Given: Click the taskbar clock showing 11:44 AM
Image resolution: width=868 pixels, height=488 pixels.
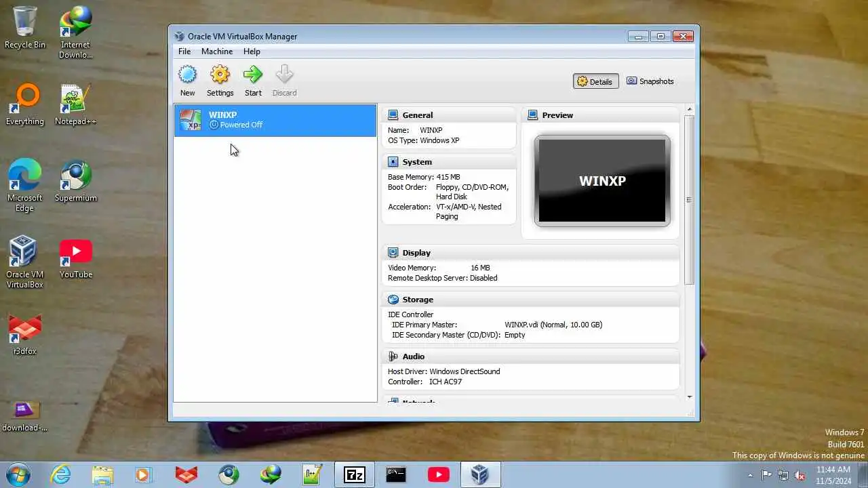Looking at the screenshot, I should pos(833,475).
